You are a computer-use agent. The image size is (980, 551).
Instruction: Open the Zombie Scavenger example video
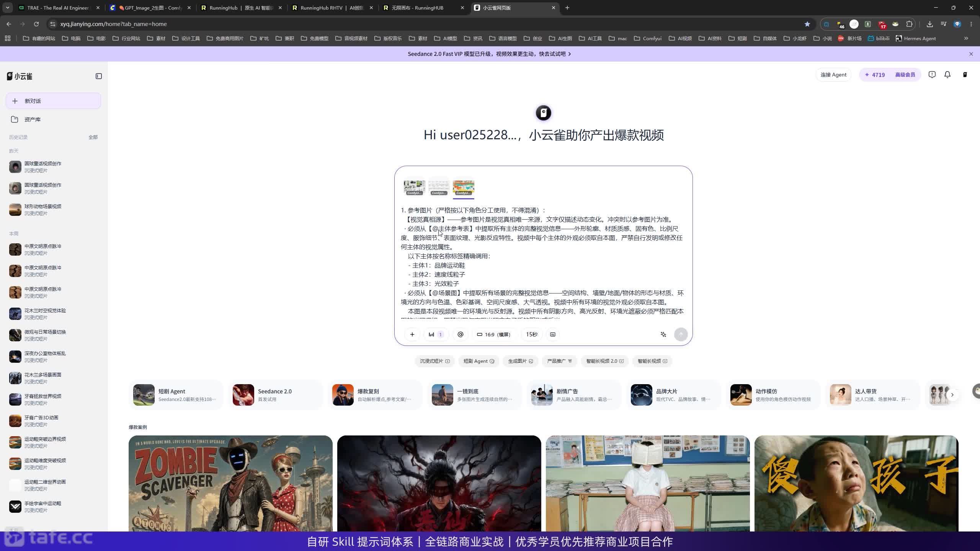click(230, 483)
